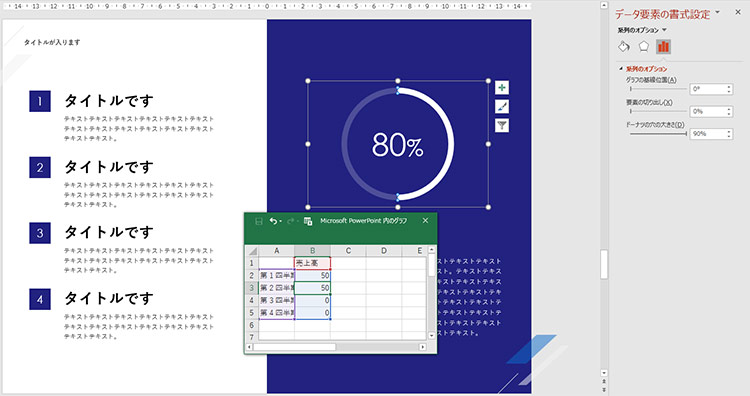The height and width of the screenshot is (396, 750).
Task: Select cell B4 containing 0
Action: pyautogui.click(x=312, y=300)
